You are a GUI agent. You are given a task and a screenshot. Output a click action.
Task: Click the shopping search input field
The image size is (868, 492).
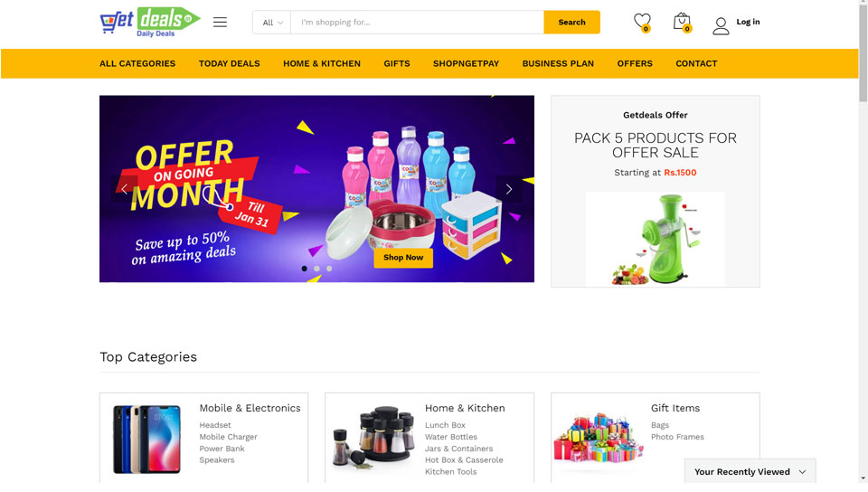pyautogui.click(x=418, y=22)
